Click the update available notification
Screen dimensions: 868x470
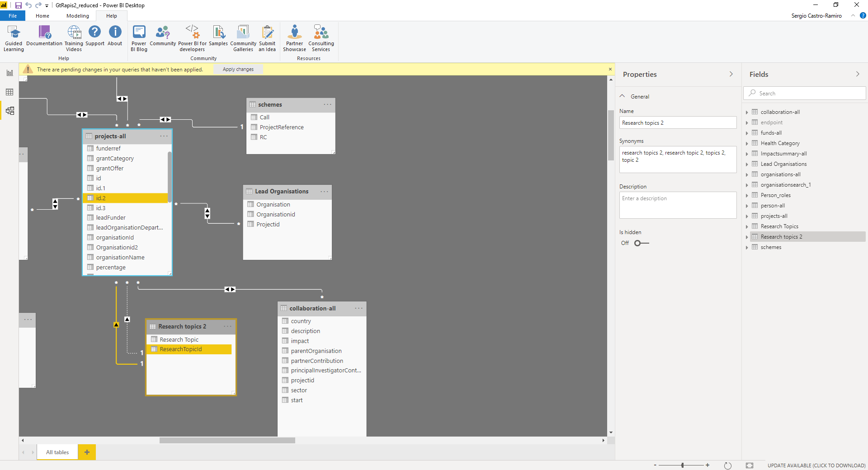816,465
